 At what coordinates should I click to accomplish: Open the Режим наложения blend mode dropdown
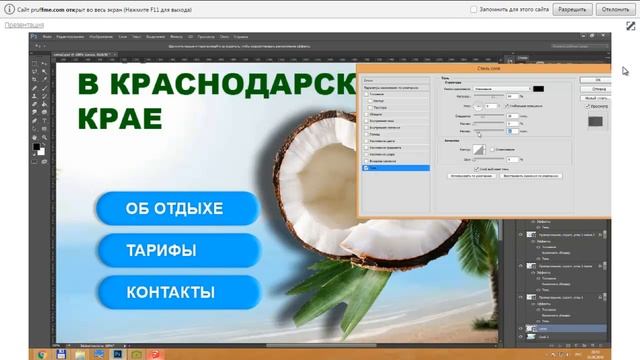[502, 89]
